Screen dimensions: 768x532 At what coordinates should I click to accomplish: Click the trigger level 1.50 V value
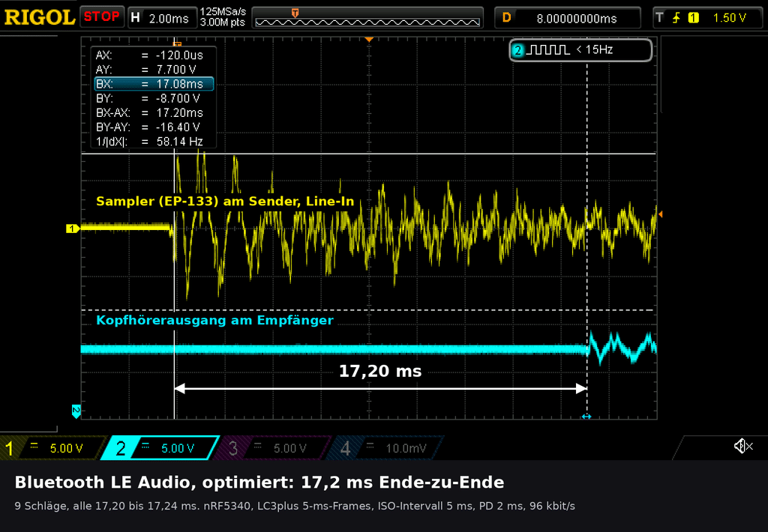[x=729, y=18]
